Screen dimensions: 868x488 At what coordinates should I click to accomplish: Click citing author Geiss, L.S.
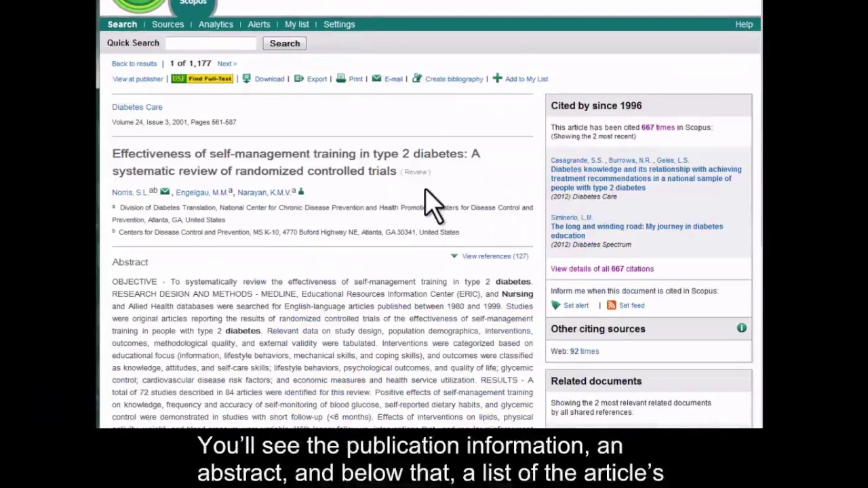point(672,161)
